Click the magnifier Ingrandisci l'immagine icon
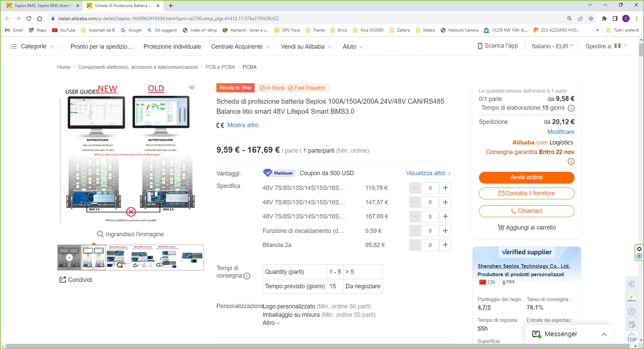The height and width of the screenshot is (349, 644). tap(100, 234)
